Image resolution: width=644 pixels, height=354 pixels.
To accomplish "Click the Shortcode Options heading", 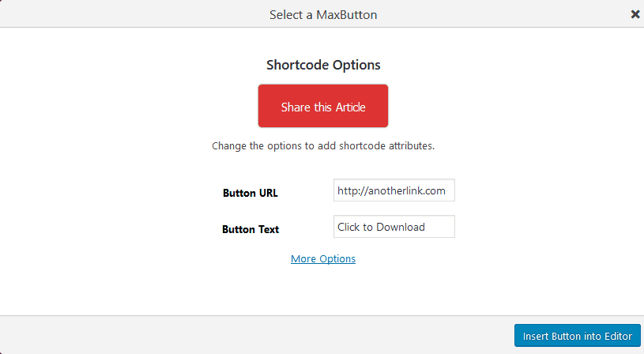I will click(322, 65).
